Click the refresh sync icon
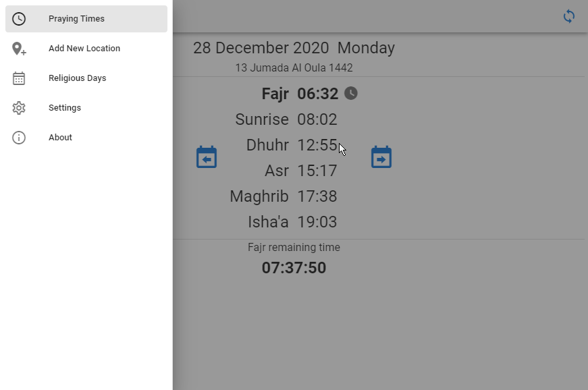 tap(569, 16)
